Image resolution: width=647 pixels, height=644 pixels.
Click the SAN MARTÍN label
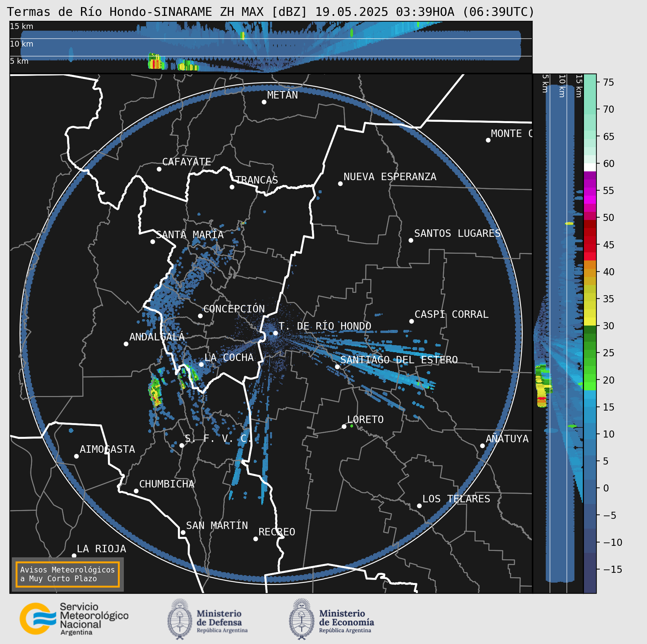tap(217, 526)
